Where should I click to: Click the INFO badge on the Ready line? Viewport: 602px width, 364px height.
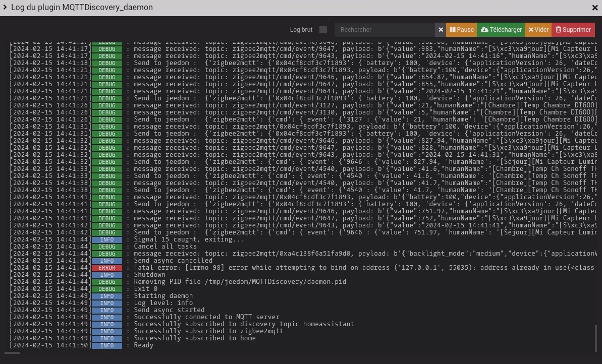point(107,346)
